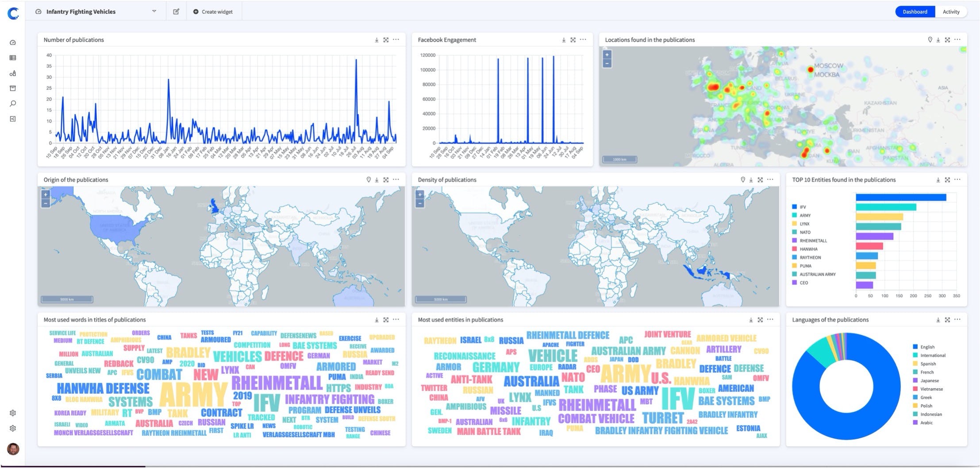This screenshot has width=980, height=468.
Task: Click the app logo in the sidebar
Action: (14, 13)
